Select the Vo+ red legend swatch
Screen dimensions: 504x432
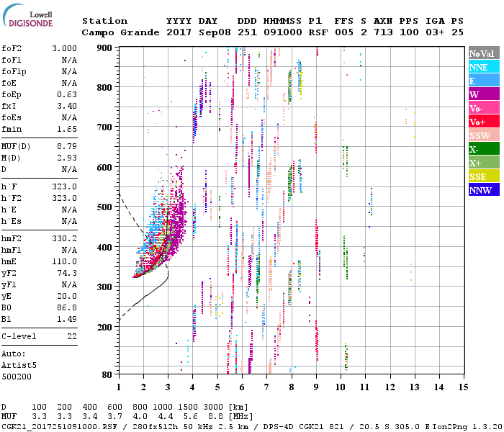point(484,122)
